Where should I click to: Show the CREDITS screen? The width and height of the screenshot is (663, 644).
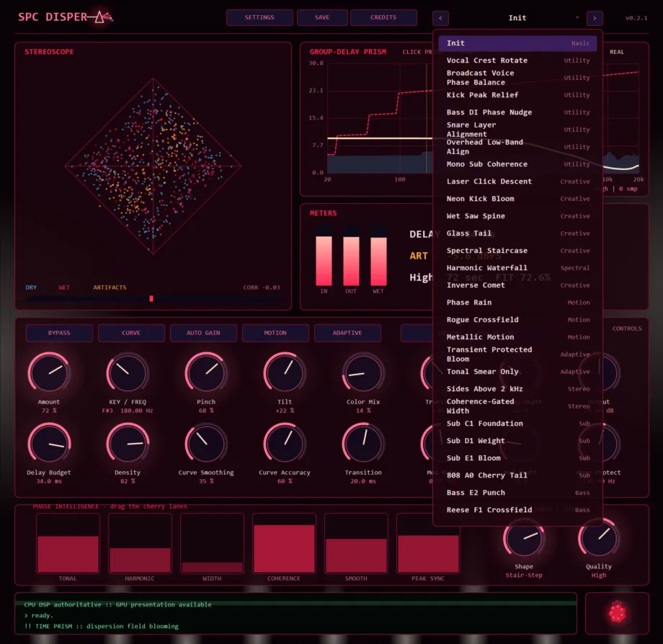click(x=383, y=17)
